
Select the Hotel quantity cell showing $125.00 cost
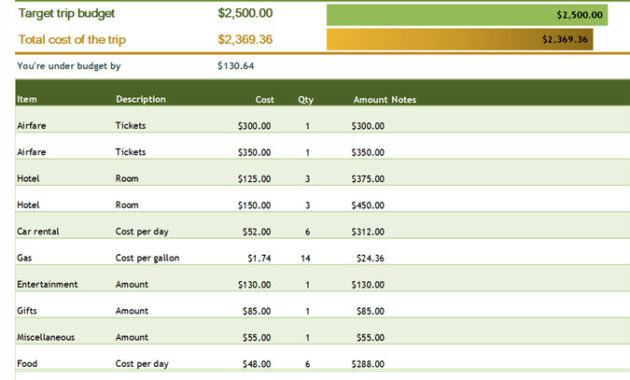point(307,179)
